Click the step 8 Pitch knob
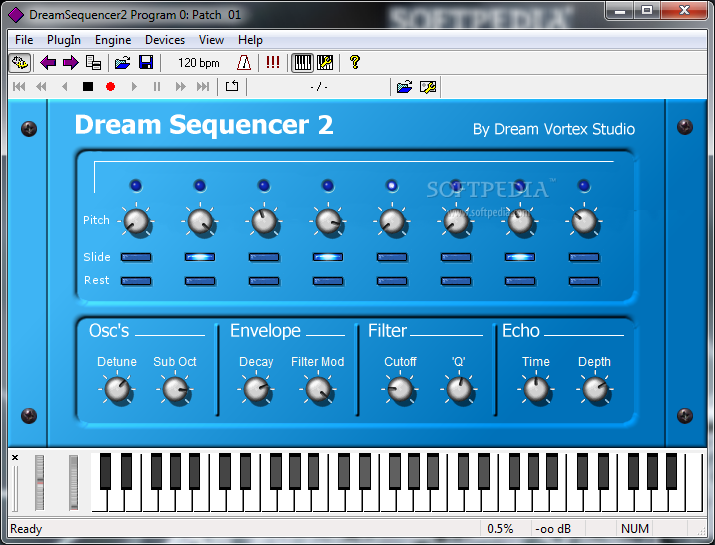 point(584,221)
